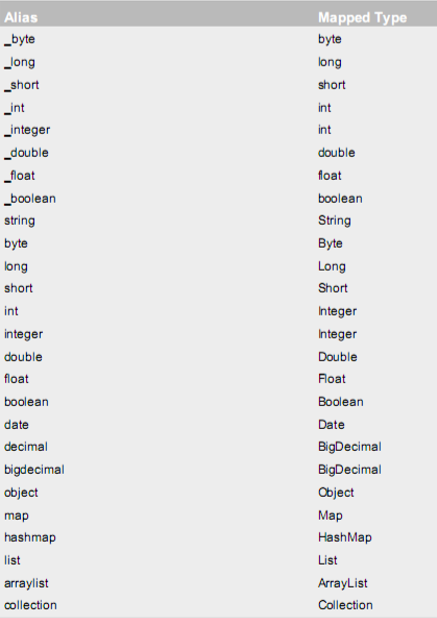The height and width of the screenshot is (618, 437).
Task: Select the _byte alias cell
Action: click(x=20, y=39)
